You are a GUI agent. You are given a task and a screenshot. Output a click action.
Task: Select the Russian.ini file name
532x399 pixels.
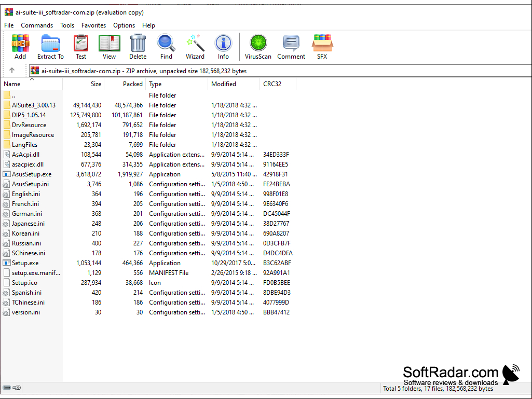26,243
